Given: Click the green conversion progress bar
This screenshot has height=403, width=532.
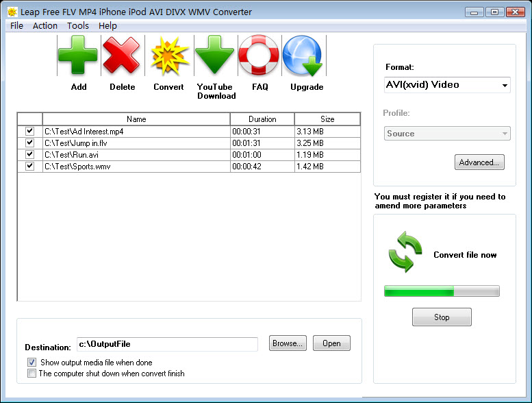Looking at the screenshot, I should pos(442,291).
